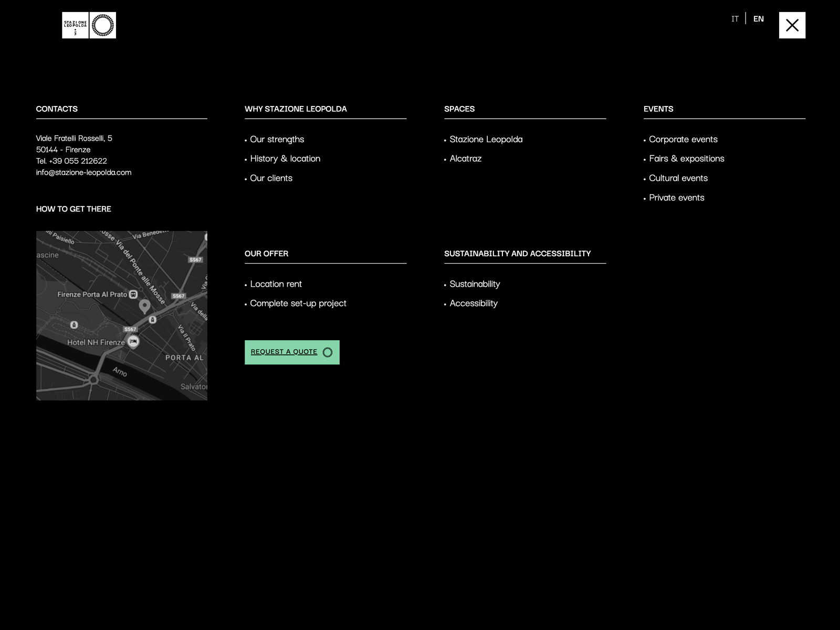Open Corporate events
Screen dimensions: 840x630
click(x=683, y=139)
